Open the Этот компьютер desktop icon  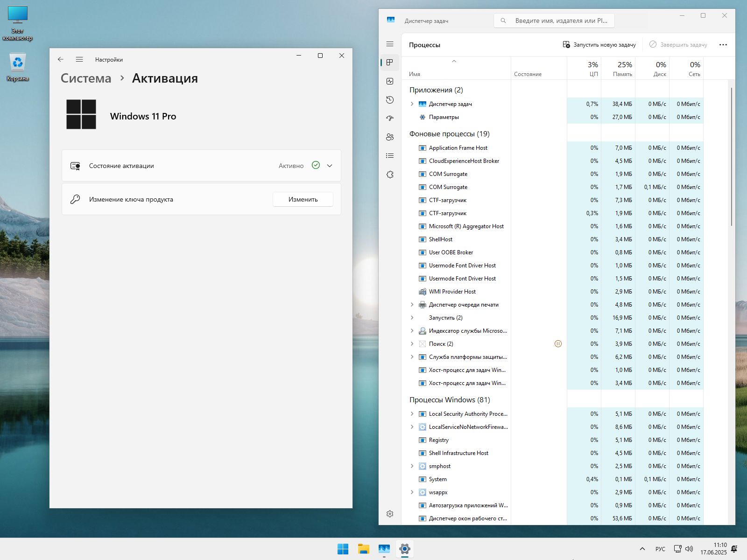[x=17, y=23]
